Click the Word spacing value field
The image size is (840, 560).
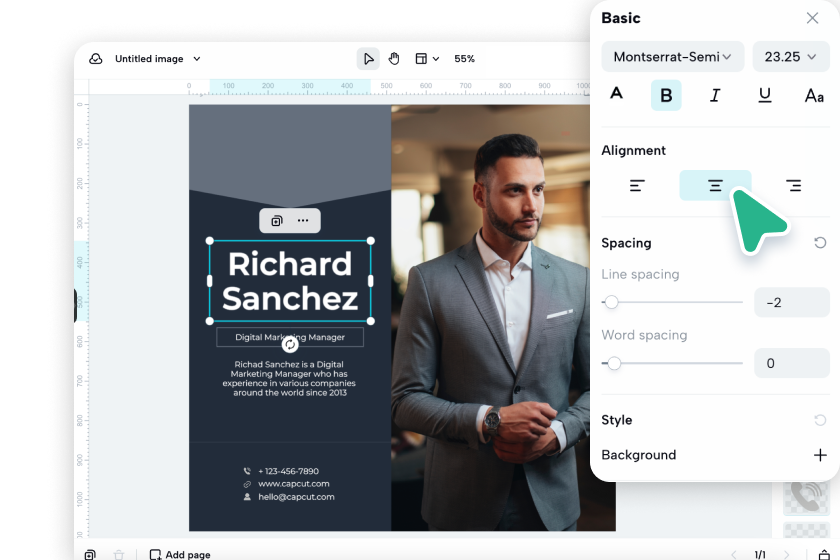pos(792,363)
